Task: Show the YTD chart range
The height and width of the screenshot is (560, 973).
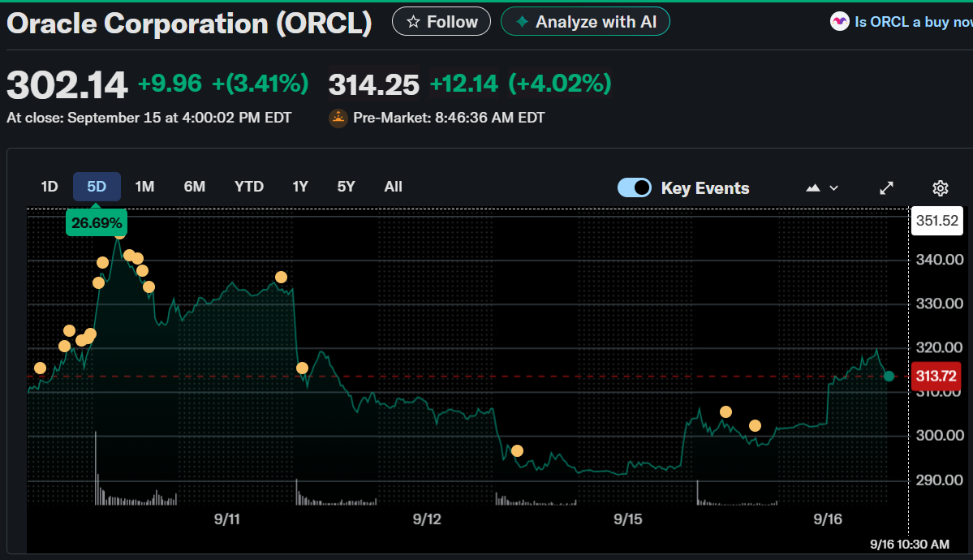Action: pos(249,187)
